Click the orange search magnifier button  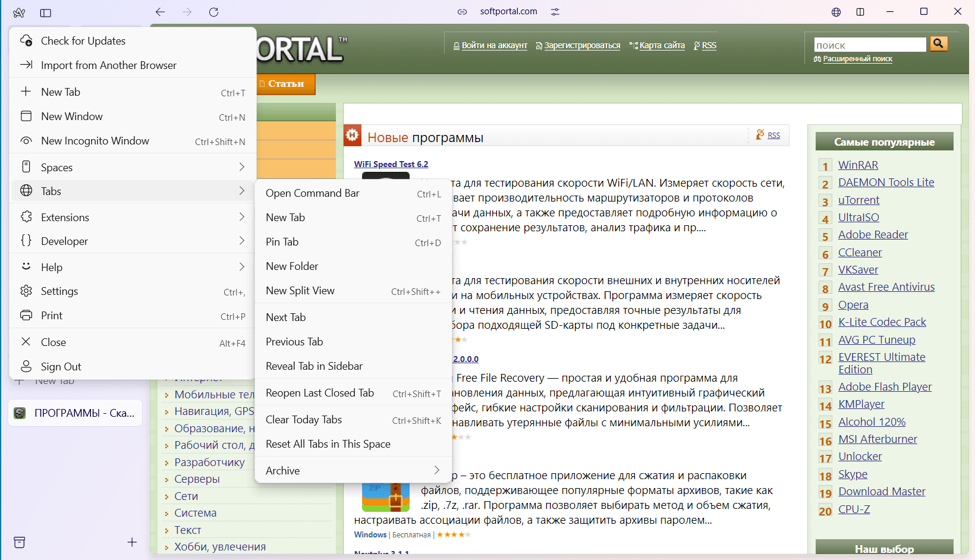939,43
